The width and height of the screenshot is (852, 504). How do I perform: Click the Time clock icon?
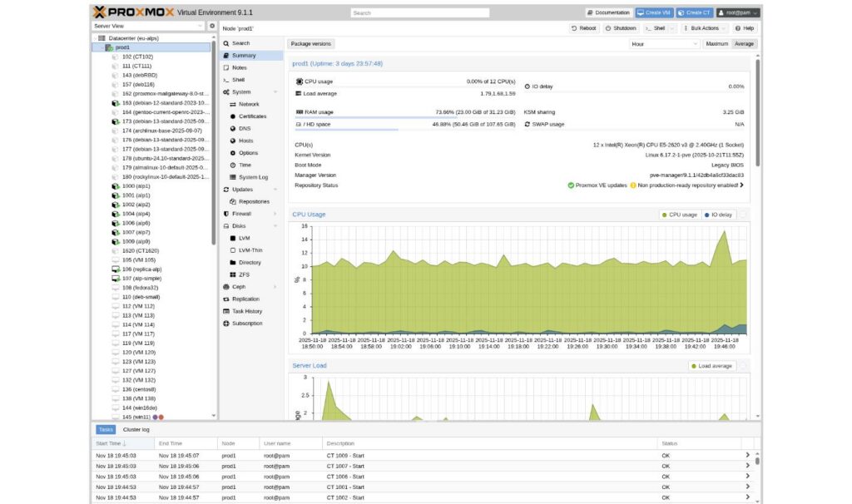coord(233,166)
